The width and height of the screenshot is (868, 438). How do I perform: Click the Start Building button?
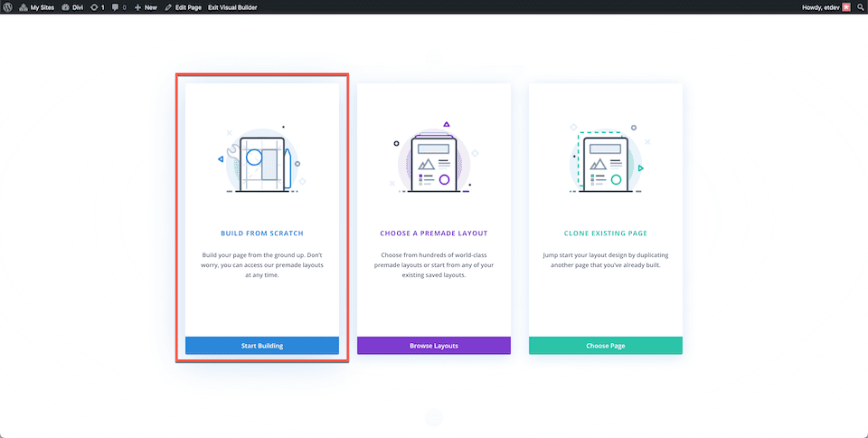[x=262, y=346]
